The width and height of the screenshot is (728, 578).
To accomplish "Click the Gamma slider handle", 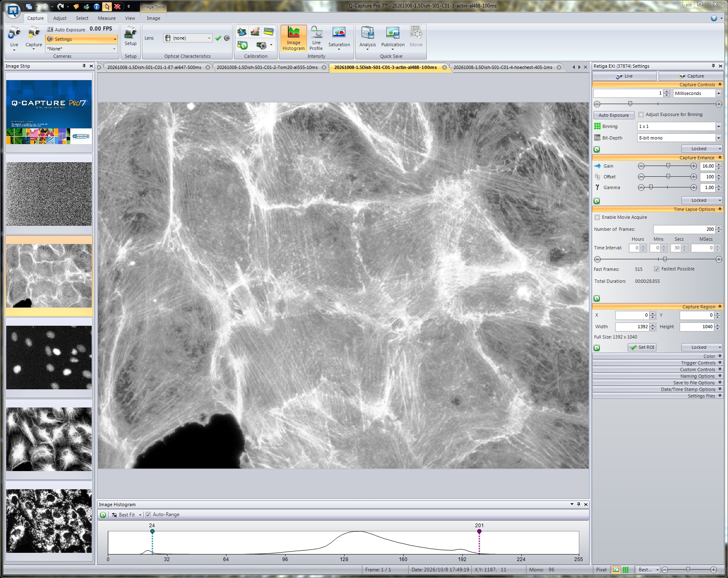I will click(x=651, y=187).
